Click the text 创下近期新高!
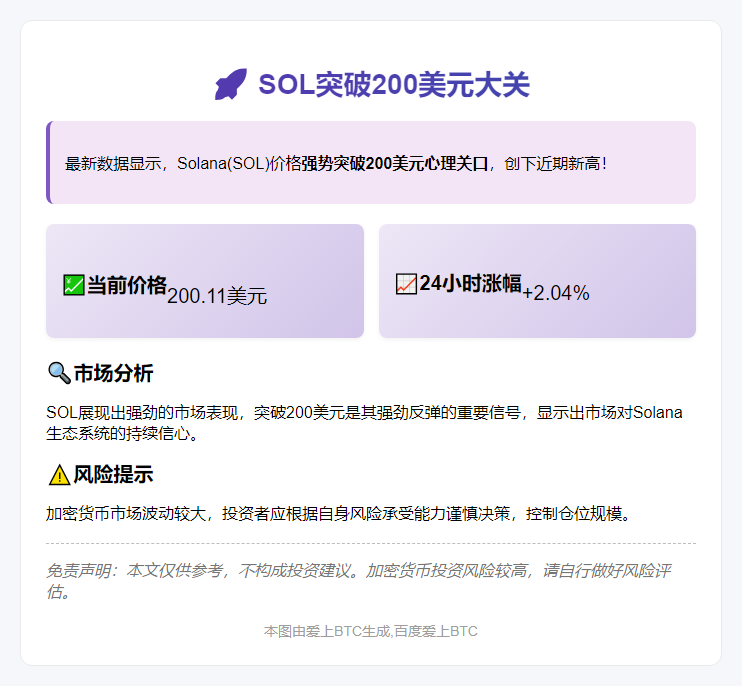The image size is (742, 686). tap(556, 164)
